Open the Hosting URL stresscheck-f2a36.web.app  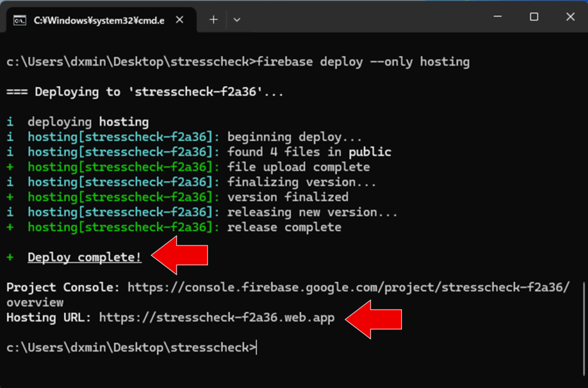click(x=216, y=317)
